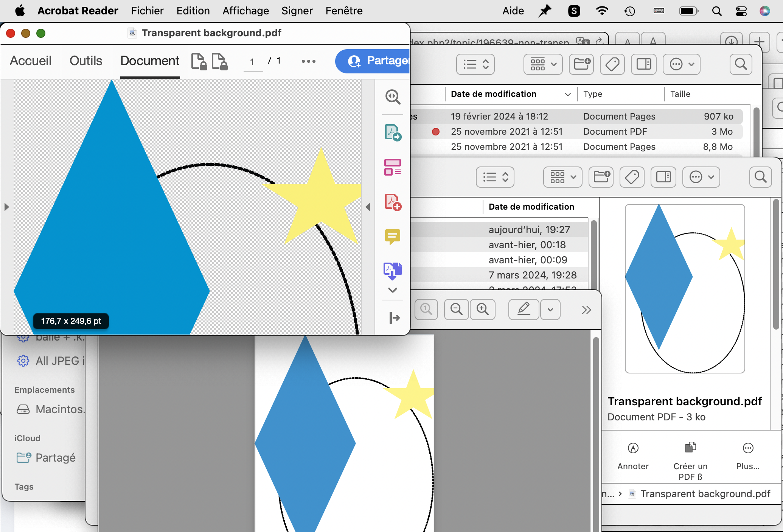Open the Affichage menu
783x532 pixels.
(245, 11)
